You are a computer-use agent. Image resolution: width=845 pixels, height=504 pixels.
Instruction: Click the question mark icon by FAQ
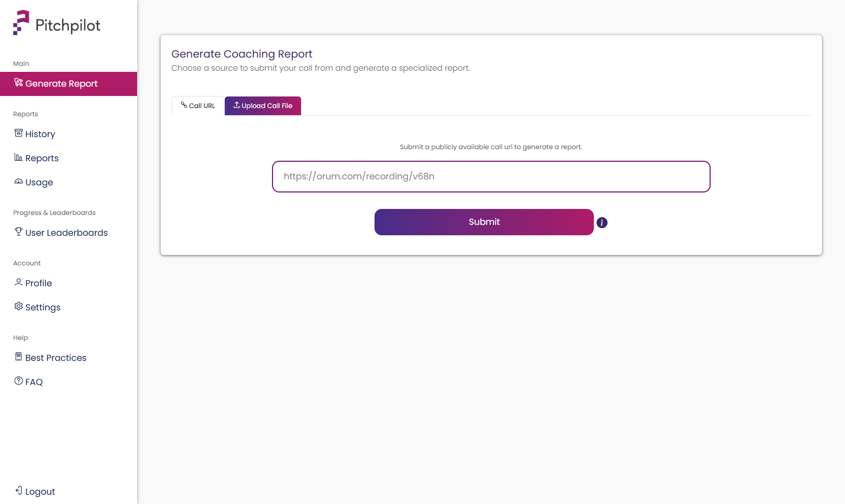tap(19, 381)
